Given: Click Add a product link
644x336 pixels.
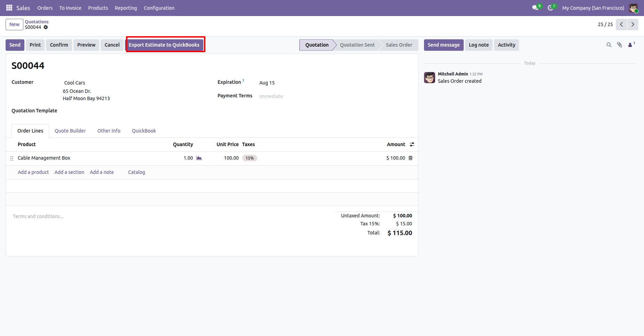Looking at the screenshot, I should click(33, 172).
